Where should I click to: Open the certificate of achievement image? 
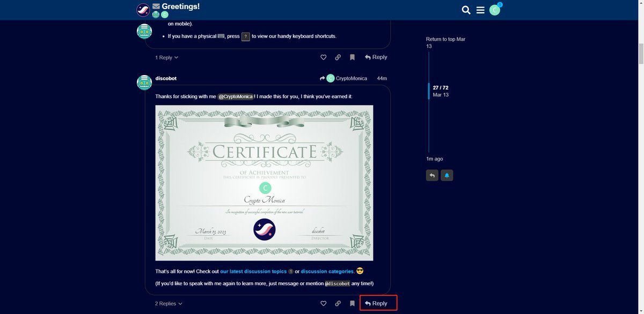[264, 183]
